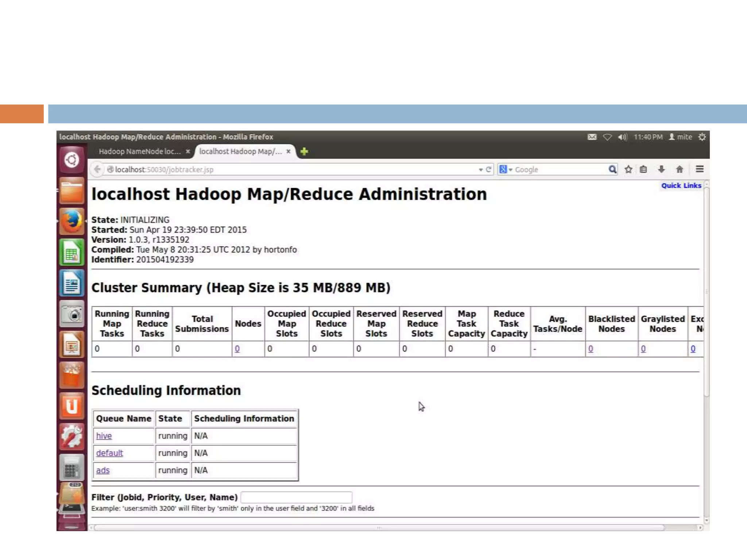
Task: Switch to the Hadoop NameNode tab
Action: click(140, 151)
